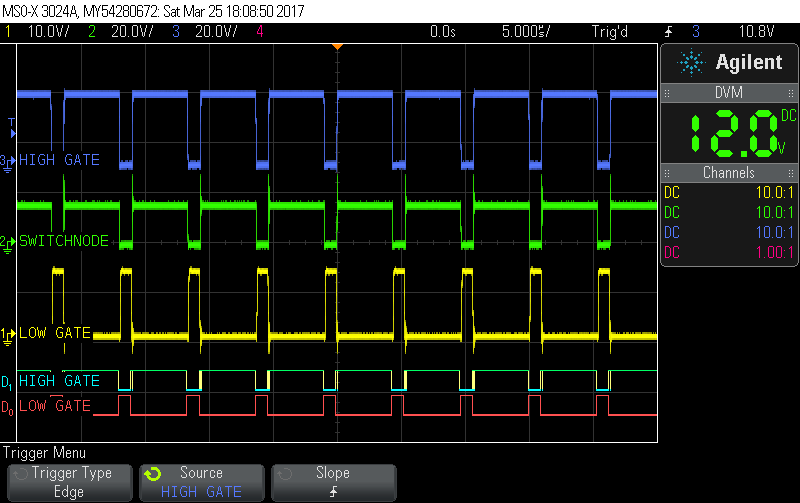Image resolution: width=800 pixels, height=503 pixels.
Task: Open the Trigger Type Edge softkey
Action: [69, 481]
